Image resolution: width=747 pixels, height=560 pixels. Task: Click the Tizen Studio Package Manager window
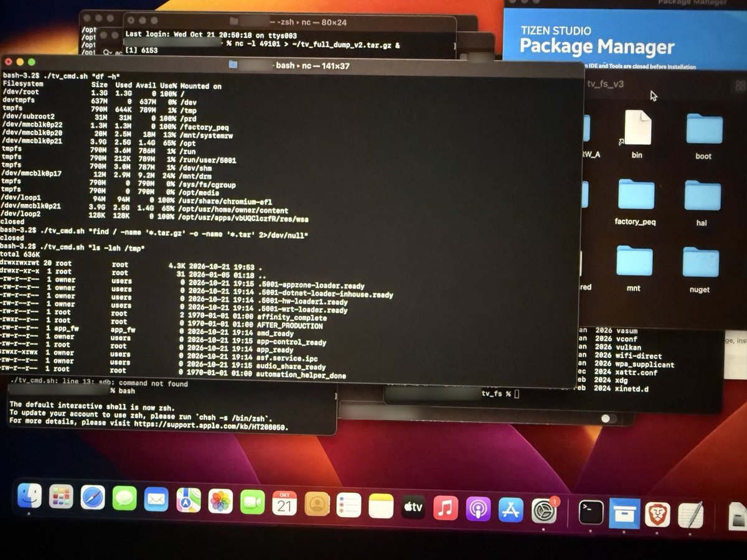[x=624, y=35]
